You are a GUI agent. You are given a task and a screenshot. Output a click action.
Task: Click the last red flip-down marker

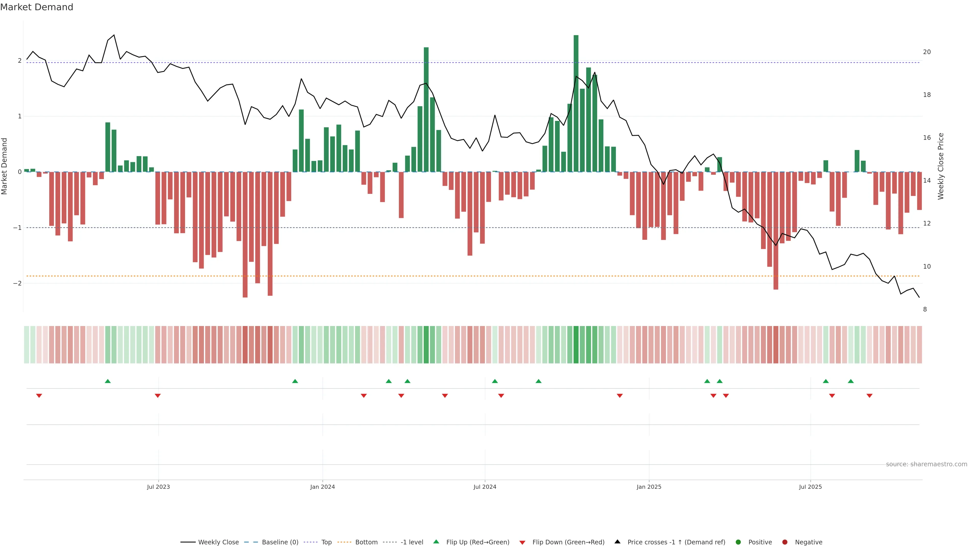pyautogui.click(x=869, y=396)
